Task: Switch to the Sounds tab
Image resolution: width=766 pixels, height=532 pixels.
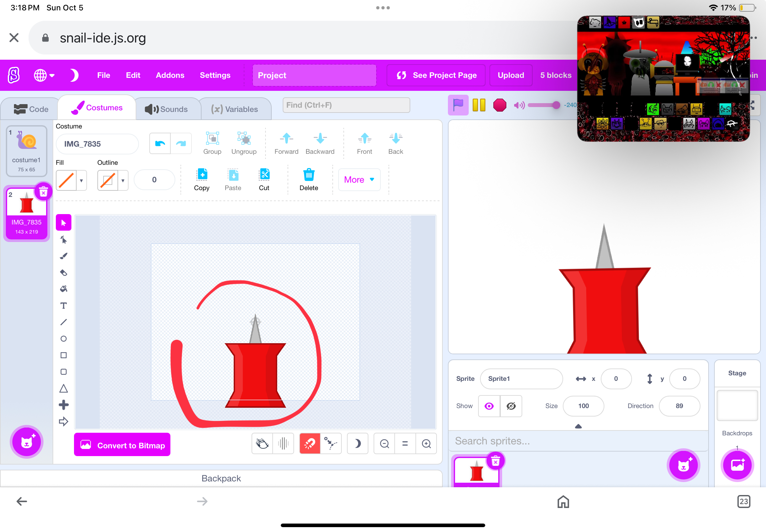Action: pyautogui.click(x=167, y=109)
